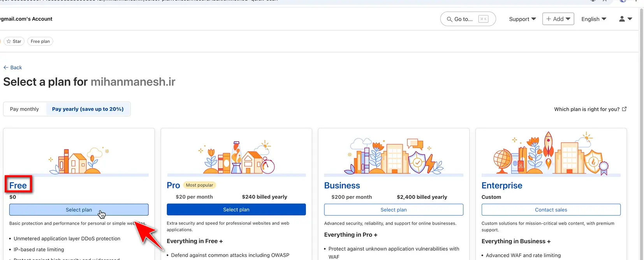Click the $0 price under Free
The height and width of the screenshot is (260, 644).
tap(13, 197)
